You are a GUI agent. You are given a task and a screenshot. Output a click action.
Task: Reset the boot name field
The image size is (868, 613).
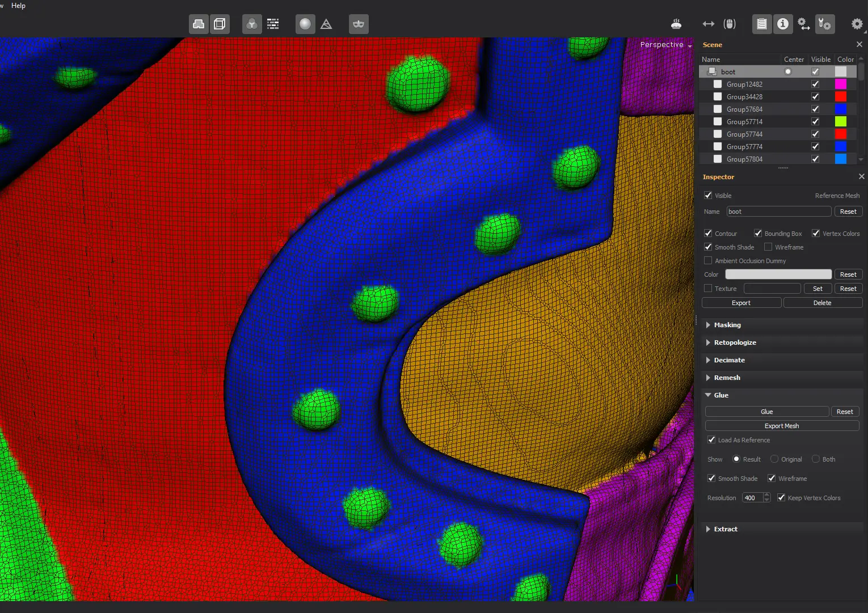[x=848, y=212]
